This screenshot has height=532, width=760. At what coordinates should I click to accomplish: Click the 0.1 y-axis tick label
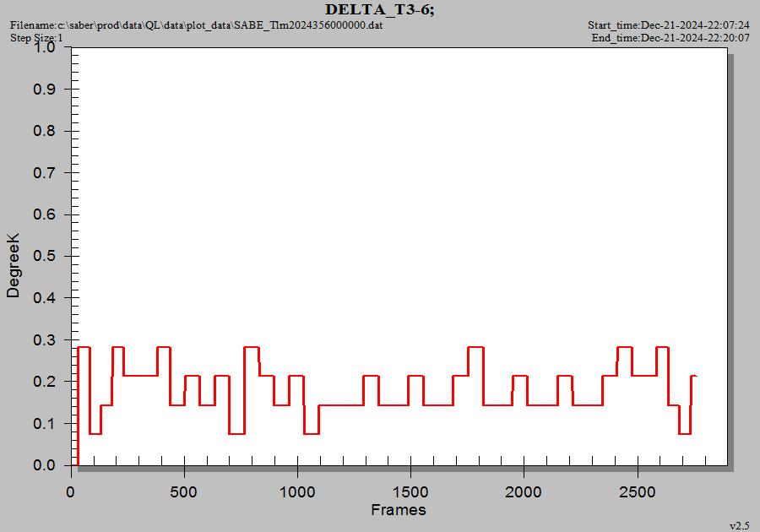pyautogui.click(x=44, y=423)
